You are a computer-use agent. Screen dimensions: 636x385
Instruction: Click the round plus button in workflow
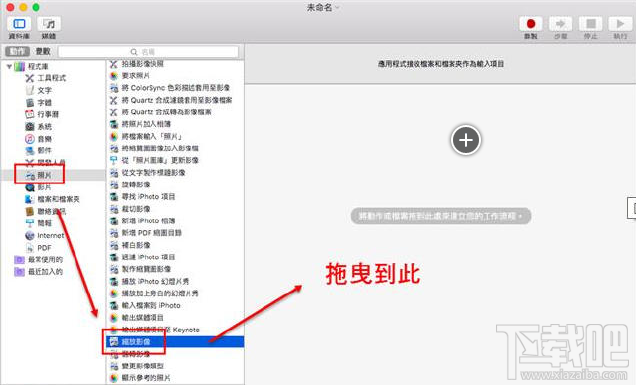pyautogui.click(x=466, y=140)
